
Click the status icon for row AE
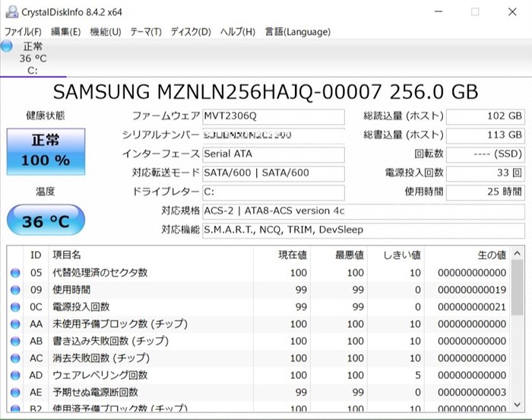coord(15,393)
